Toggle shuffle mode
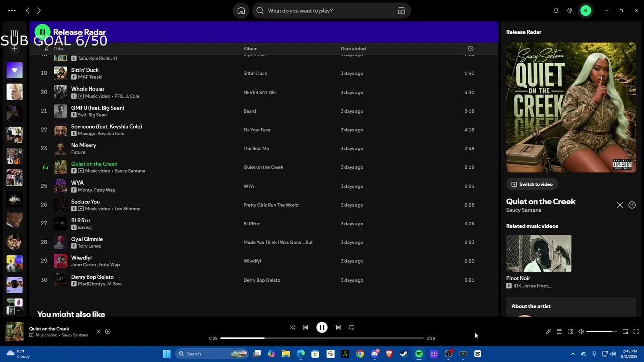 (292, 327)
